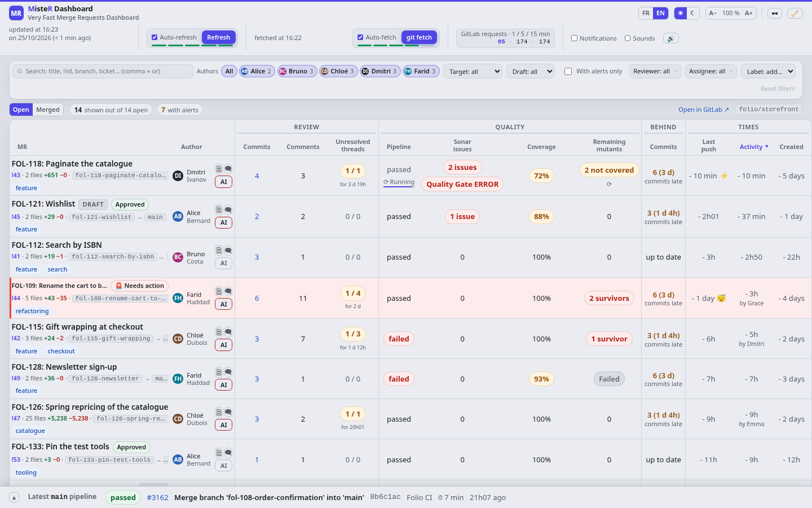The image size is (812, 508).
Task: Increase font size with A+ button
Action: tap(749, 13)
